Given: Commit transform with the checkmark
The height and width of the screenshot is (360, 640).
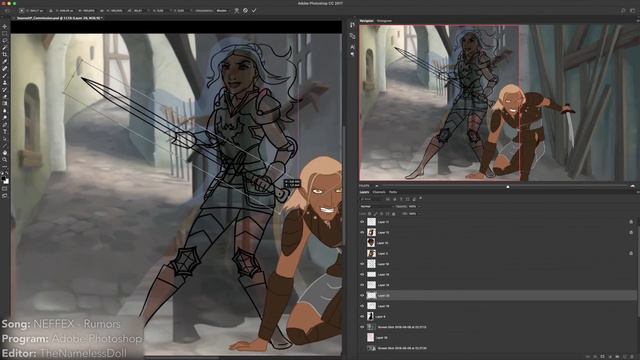Looking at the screenshot, I should 254,11.
